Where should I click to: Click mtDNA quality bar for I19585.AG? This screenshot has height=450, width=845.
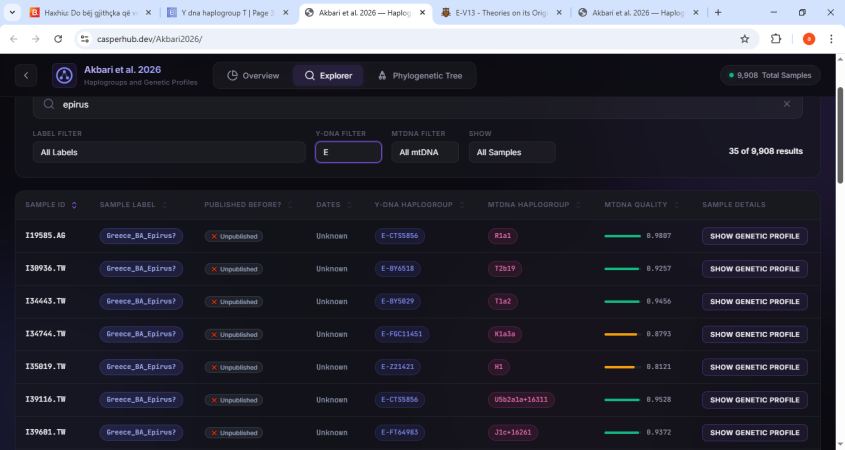coord(623,236)
